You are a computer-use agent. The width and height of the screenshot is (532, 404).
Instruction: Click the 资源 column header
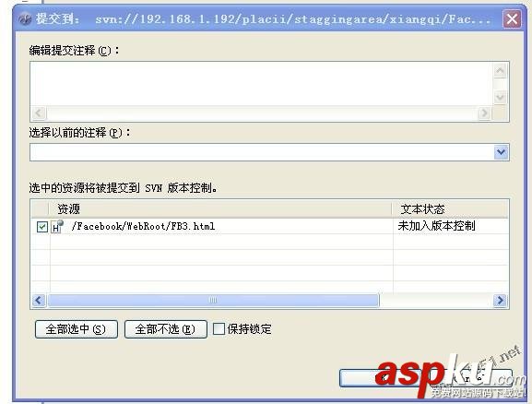point(220,208)
